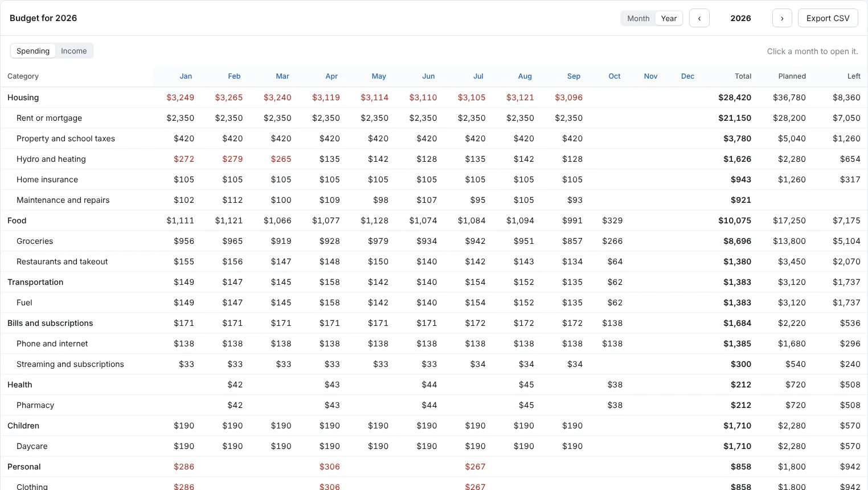This screenshot has width=868, height=490.
Task: Click the Maintenance and repairs total $921
Action: pos(741,200)
